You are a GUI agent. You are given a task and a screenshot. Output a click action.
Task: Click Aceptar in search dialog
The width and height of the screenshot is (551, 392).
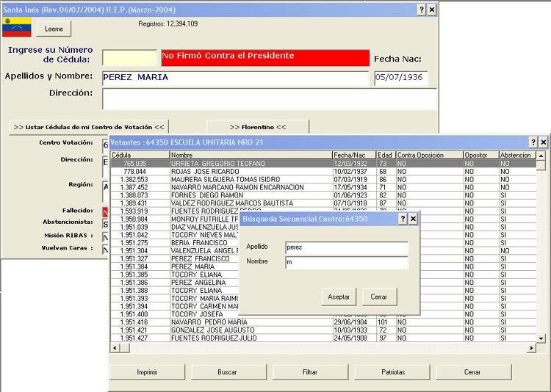point(339,297)
